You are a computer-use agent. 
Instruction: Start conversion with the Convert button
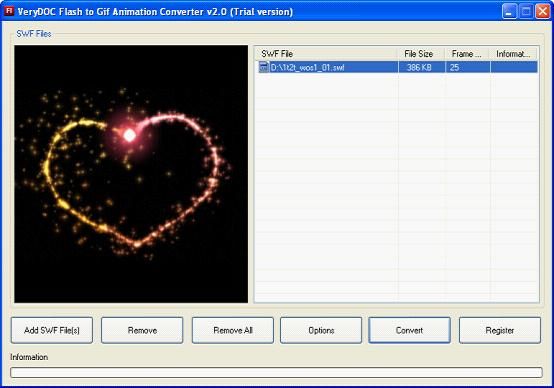409,330
